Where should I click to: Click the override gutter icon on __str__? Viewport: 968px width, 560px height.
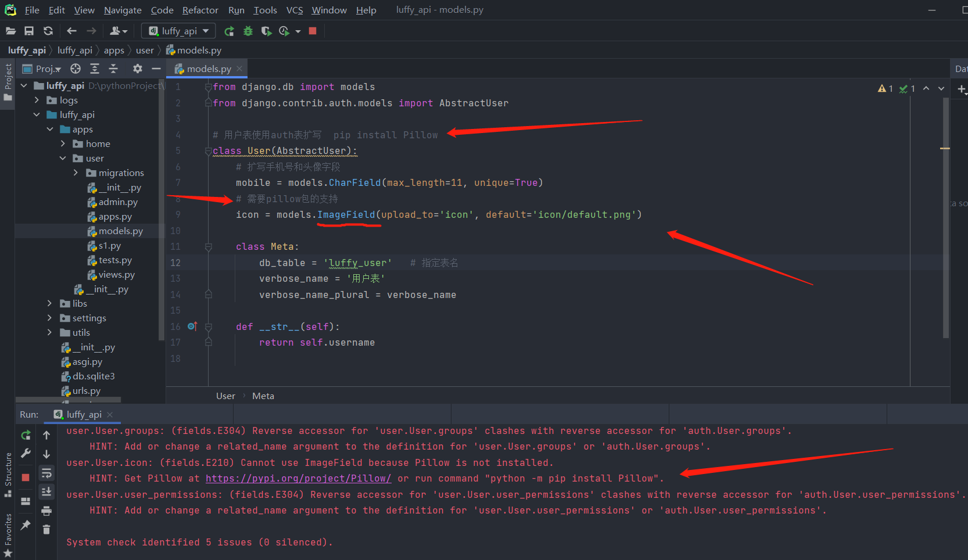click(x=193, y=326)
